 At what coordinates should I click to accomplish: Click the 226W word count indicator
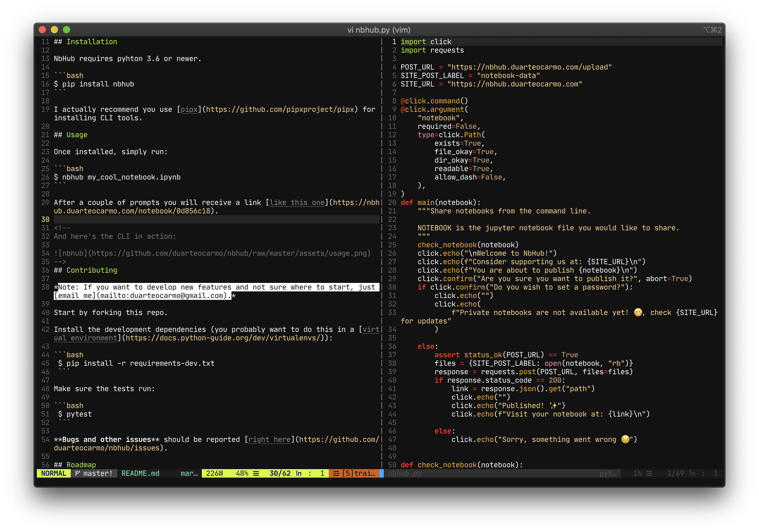pos(214,473)
